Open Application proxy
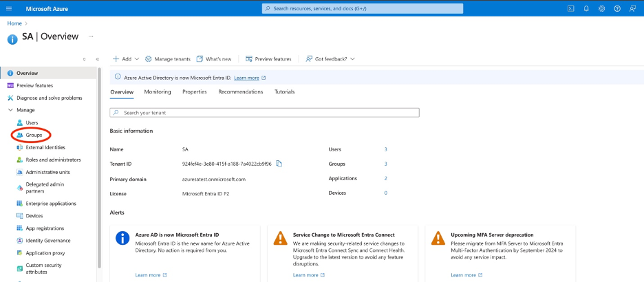Image resolution: width=644 pixels, height=282 pixels. (x=45, y=253)
